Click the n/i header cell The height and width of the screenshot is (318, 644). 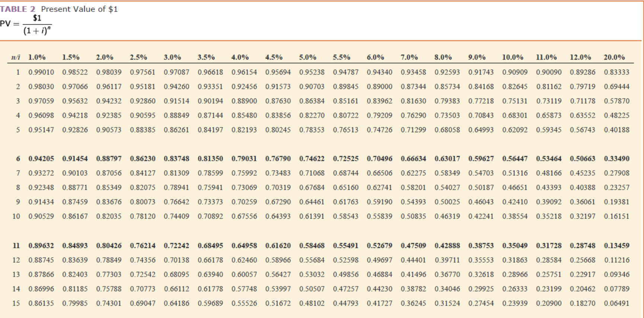[x=16, y=57]
